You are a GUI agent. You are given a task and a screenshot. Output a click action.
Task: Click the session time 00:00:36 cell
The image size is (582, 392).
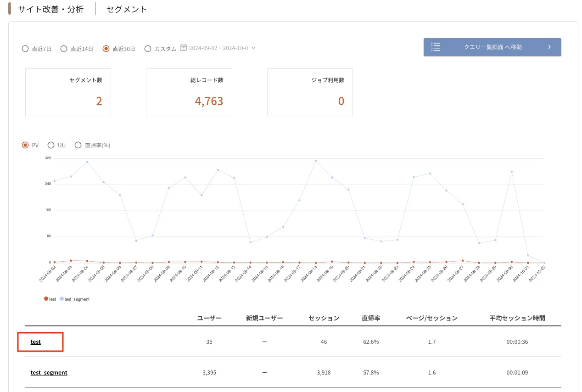coord(517,342)
